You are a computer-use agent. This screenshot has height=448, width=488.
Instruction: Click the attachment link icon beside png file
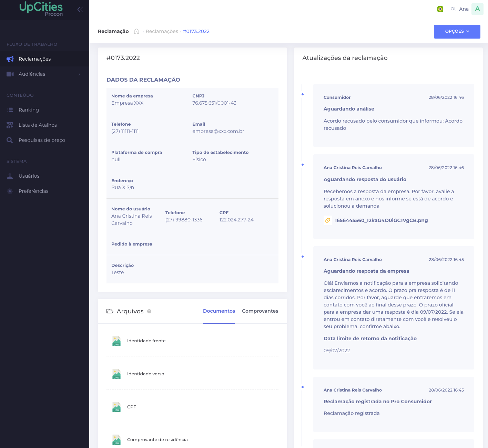[328, 220]
